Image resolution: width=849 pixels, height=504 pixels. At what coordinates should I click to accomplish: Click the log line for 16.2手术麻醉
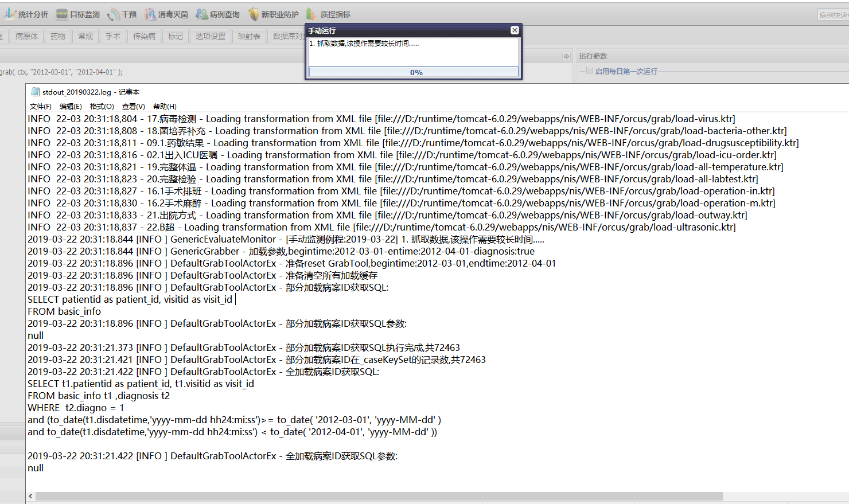(402, 203)
